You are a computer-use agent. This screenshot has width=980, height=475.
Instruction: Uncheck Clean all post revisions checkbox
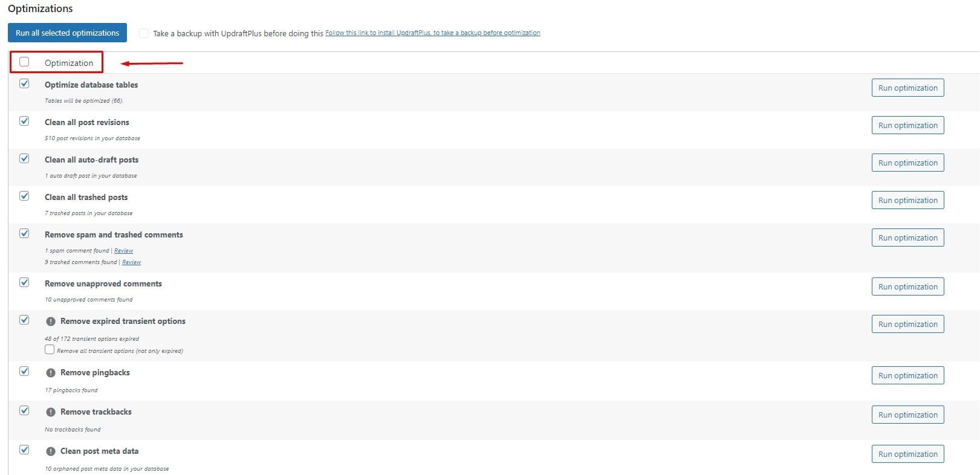[24, 121]
